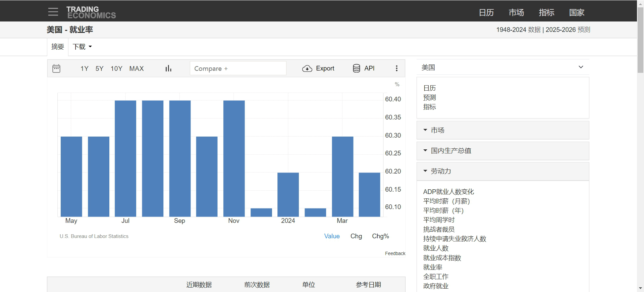Click U.S. Bureau of Labor Statistics source
Screen dimensions: 644x292
coord(94,236)
